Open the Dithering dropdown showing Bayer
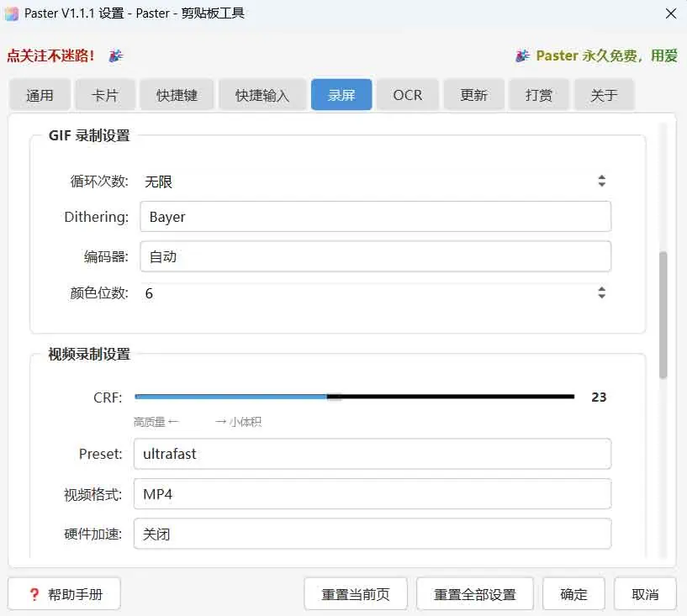 [x=376, y=217]
